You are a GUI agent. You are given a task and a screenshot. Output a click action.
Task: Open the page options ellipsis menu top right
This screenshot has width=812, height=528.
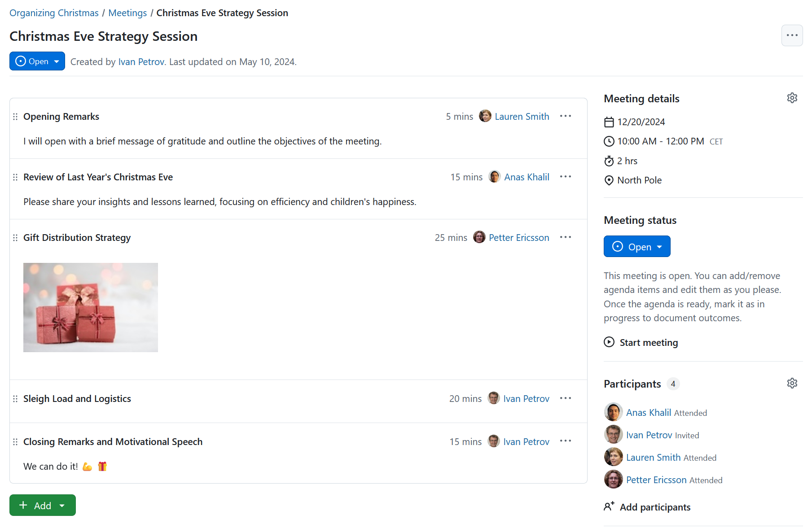[x=792, y=35]
